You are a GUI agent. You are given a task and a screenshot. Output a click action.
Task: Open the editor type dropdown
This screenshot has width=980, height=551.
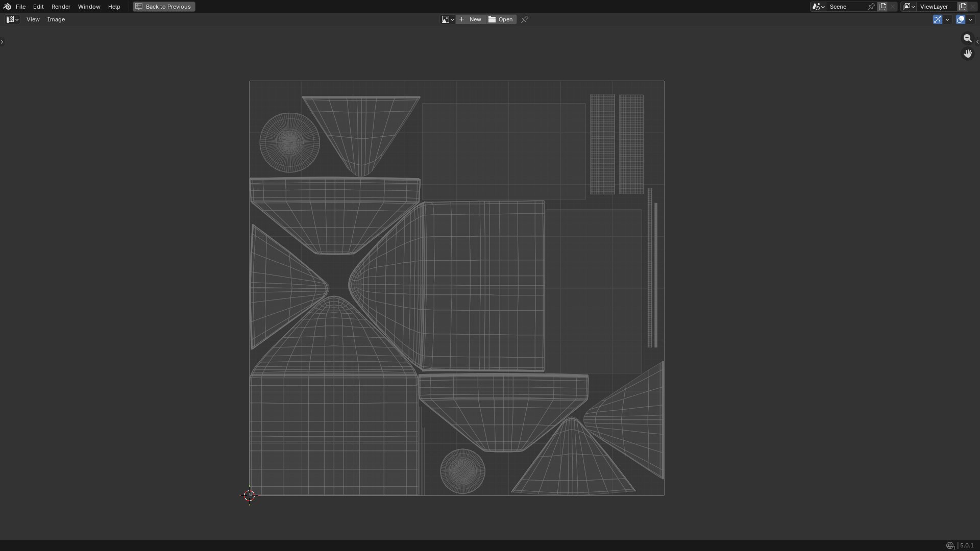coord(13,19)
